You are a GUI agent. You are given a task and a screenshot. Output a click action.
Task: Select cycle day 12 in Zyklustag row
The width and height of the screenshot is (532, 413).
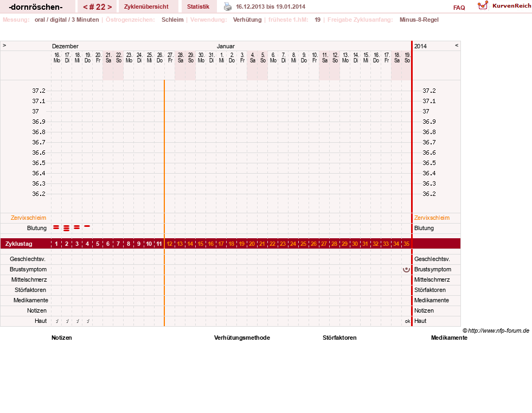(x=170, y=244)
